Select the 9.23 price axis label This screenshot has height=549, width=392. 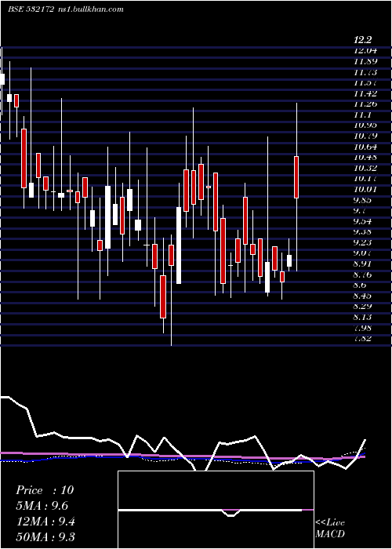click(x=364, y=242)
